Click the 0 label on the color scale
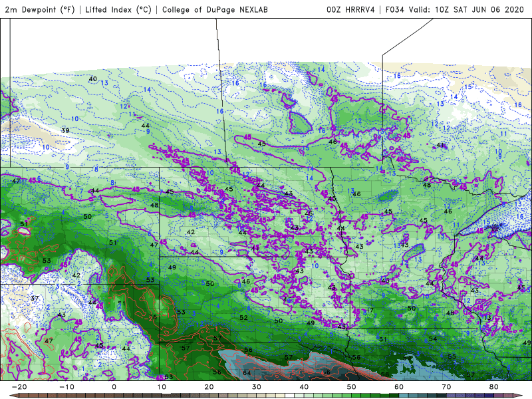 click(114, 387)
